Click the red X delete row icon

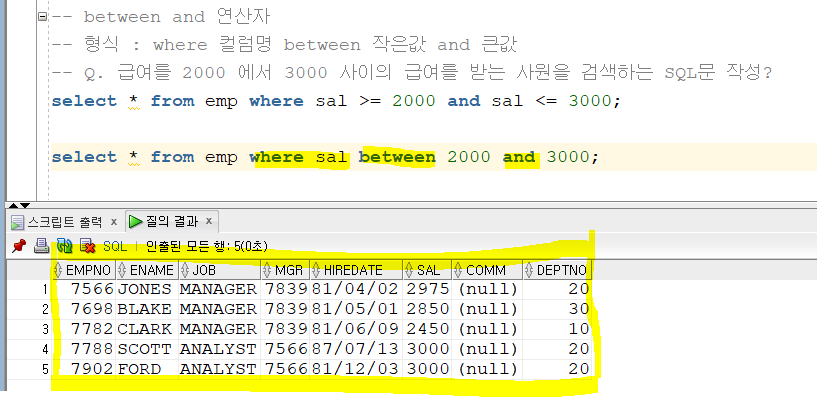point(87,246)
